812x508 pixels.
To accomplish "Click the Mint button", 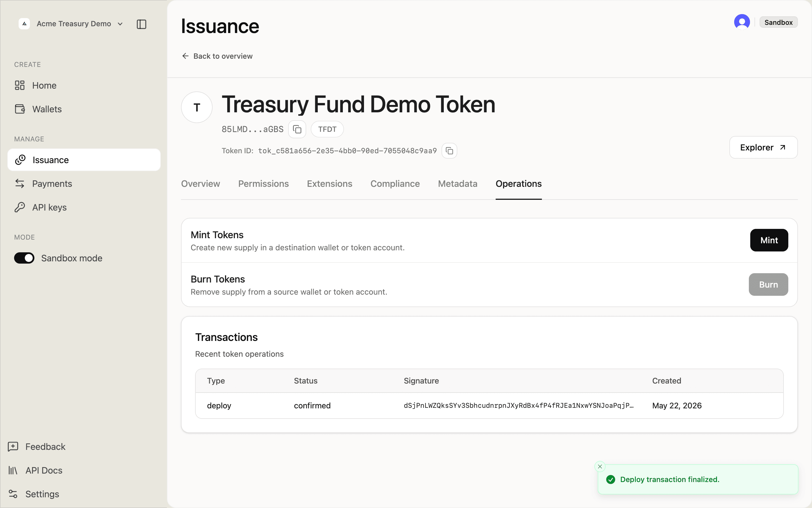I will pyautogui.click(x=769, y=240).
